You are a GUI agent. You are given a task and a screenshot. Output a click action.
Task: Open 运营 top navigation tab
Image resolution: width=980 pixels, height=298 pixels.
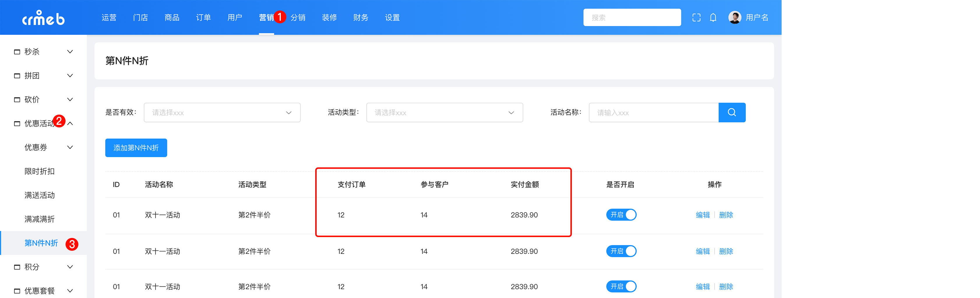109,17
